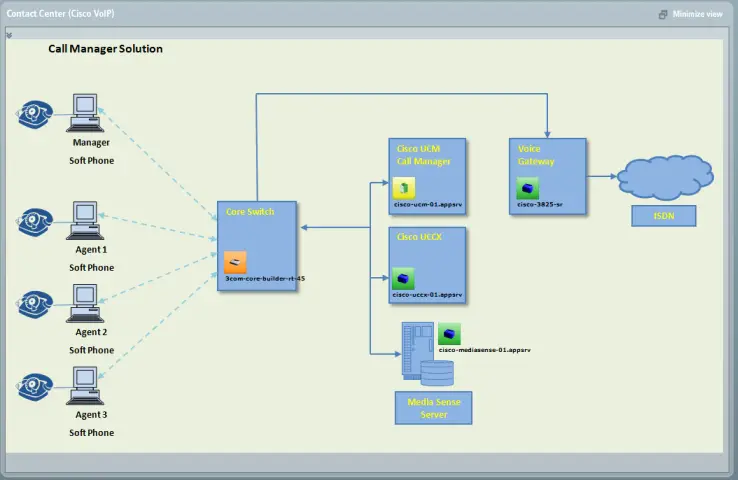Image resolution: width=738 pixels, height=480 pixels.
Task: Click the 3com-core-builder-rt-45 label
Action: (265, 279)
